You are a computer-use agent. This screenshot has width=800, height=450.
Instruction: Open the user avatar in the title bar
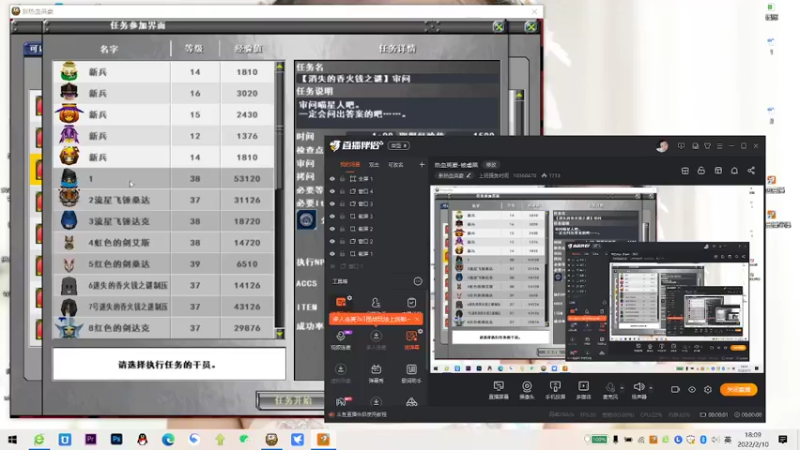click(662, 147)
